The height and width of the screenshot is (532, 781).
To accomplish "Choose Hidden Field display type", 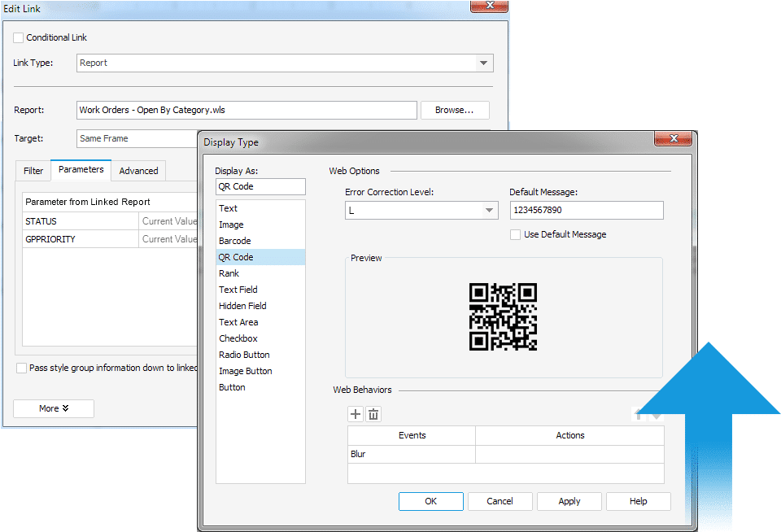I will pos(260,306).
